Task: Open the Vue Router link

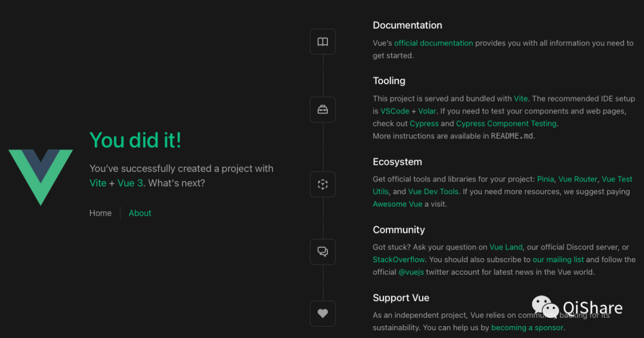Action: 578,179
